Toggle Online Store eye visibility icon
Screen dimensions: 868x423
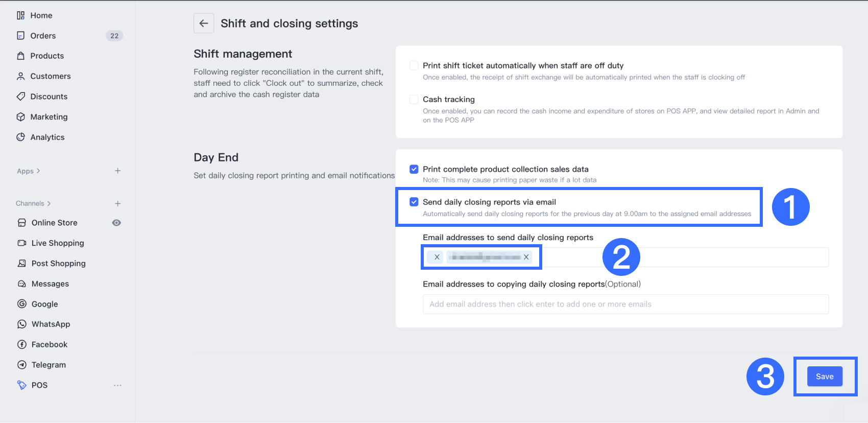click(116, 223)
